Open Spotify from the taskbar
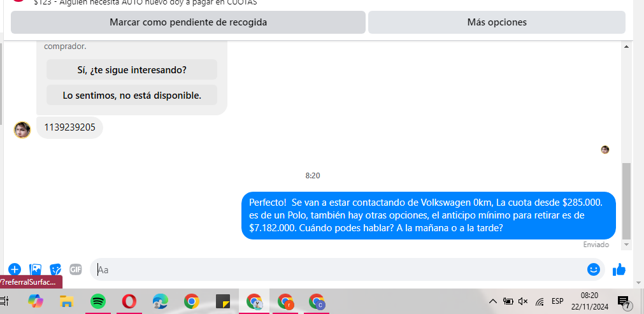Image resolution: width=644 pixels, height=314 pixels. pyautogui.click(x=97, y=302)
